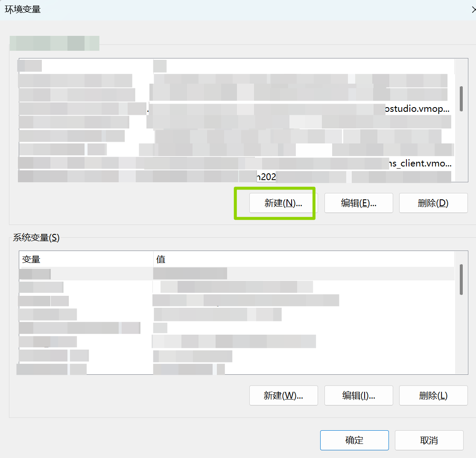Screen dimensions: 476x458
Task: Click the 新建(W) button under system variables
Action: [x=283, y=395]
